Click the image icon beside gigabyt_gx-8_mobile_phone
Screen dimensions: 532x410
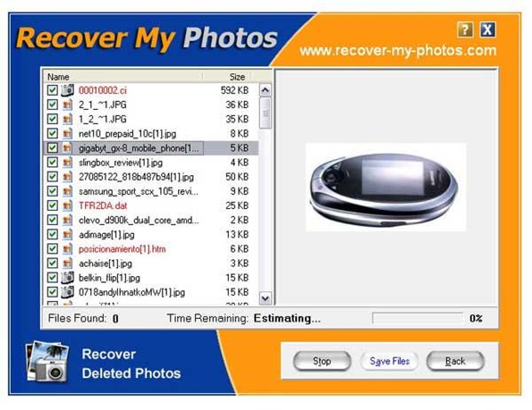coord(67,148)
